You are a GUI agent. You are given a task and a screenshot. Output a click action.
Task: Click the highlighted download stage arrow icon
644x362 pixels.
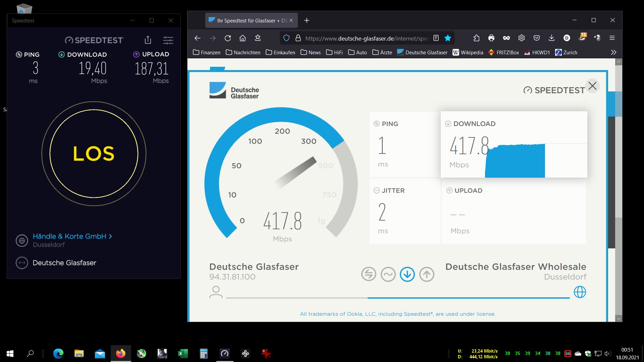tap(407, 275)
